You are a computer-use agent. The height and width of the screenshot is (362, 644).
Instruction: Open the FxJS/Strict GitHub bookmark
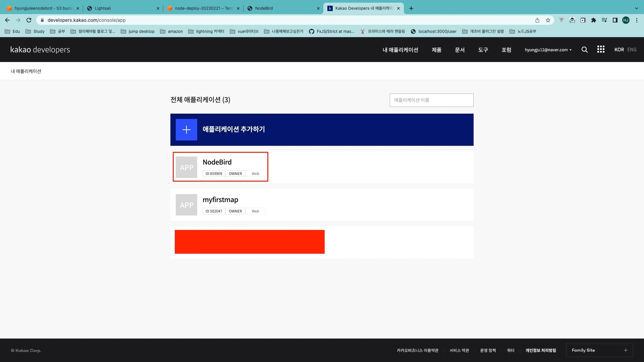pyautogui.click(x=332, y=32)
